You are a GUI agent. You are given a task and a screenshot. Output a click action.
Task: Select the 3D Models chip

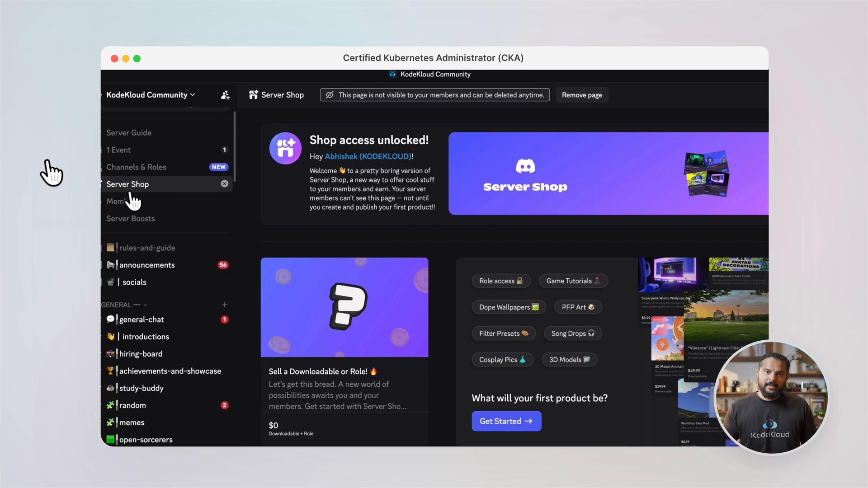point(570,360)
